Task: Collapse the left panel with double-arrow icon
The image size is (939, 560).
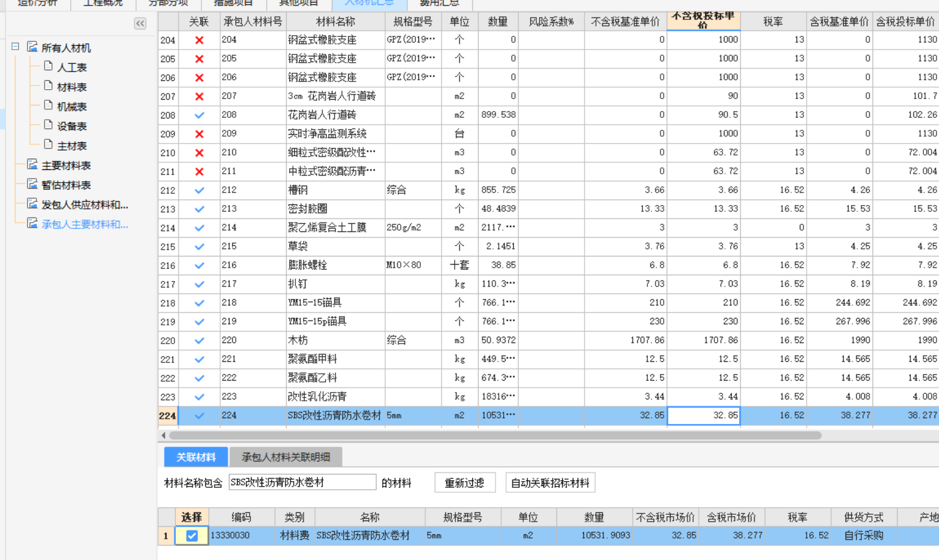Action: point(140,23)
